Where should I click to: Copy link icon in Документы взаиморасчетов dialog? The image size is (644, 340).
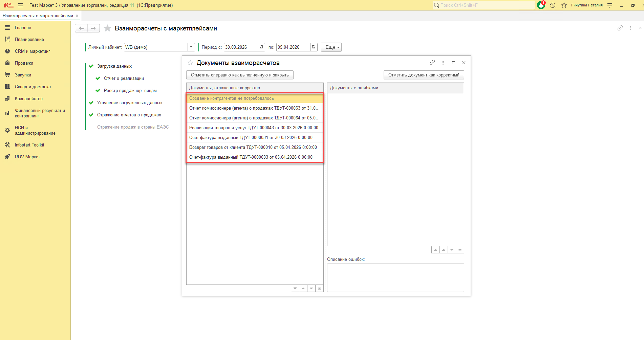(x=432, y=63)
